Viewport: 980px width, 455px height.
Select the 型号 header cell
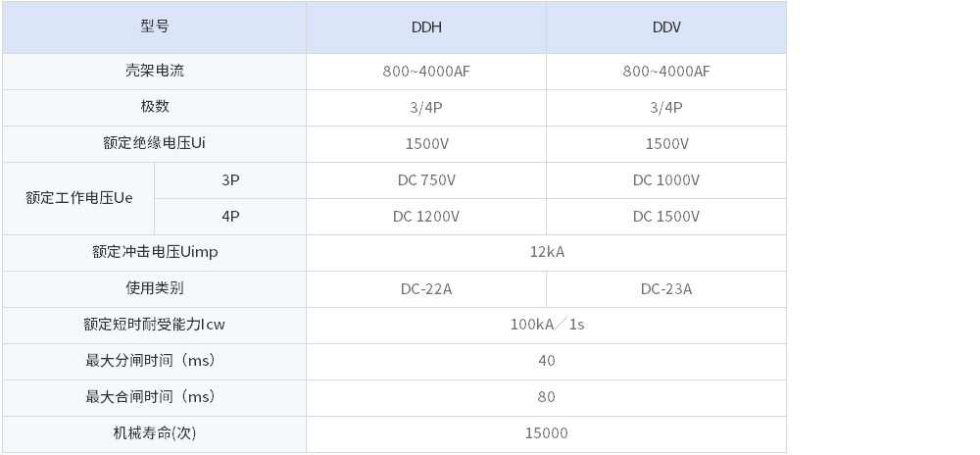(155, 27)
